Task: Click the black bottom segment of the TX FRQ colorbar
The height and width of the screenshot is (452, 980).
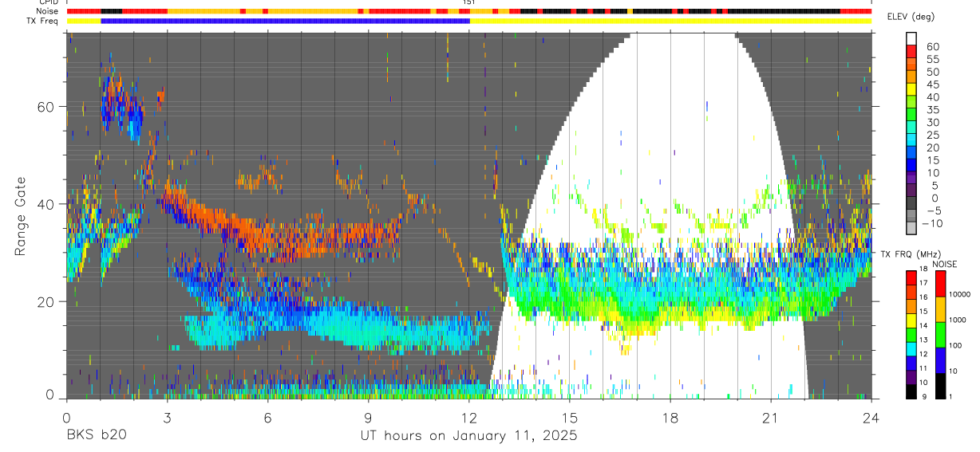Action: (911, 391)
